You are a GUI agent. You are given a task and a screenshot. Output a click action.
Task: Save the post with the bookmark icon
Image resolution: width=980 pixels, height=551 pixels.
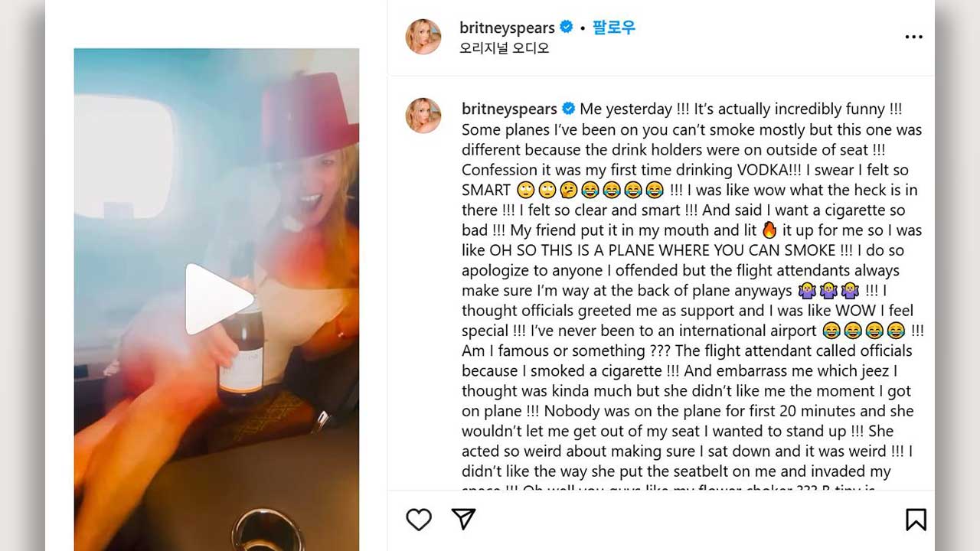click(916, 520)
